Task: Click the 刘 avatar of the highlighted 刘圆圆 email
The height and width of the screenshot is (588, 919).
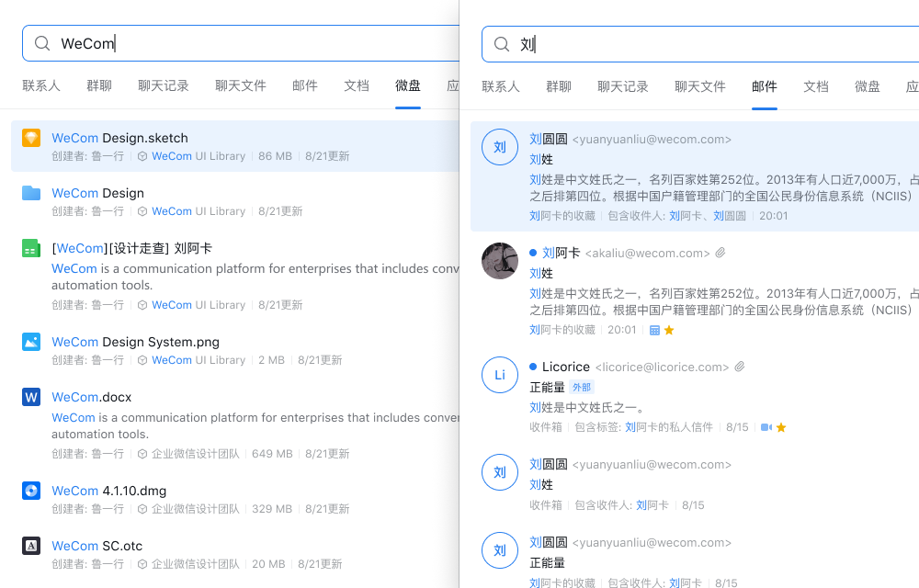Action: (500, 146)
